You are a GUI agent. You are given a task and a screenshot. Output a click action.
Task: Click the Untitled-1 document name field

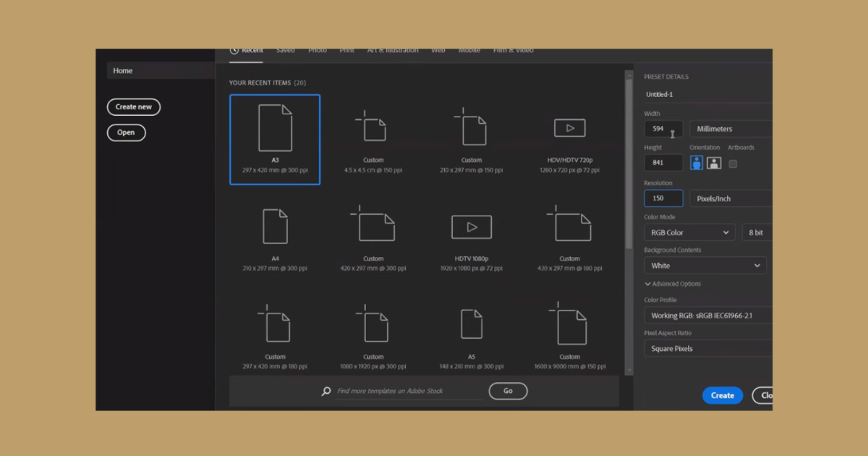coord(708,94)
